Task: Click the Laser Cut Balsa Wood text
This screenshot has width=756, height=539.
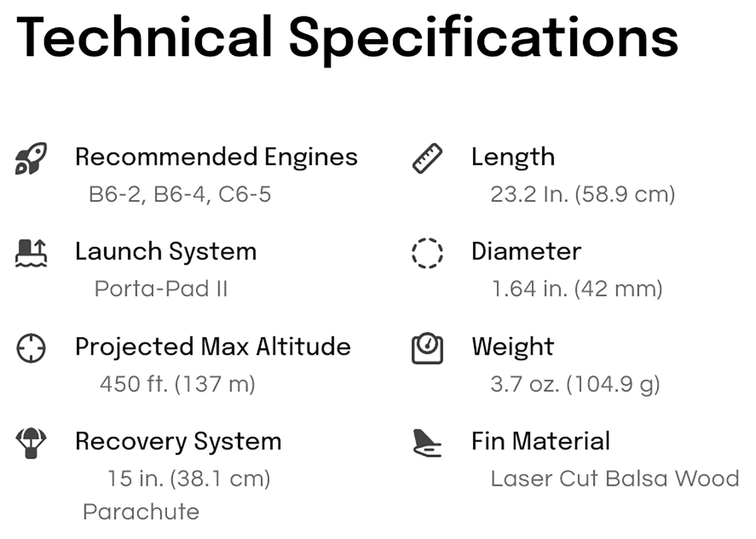Action: pos(615,479)
